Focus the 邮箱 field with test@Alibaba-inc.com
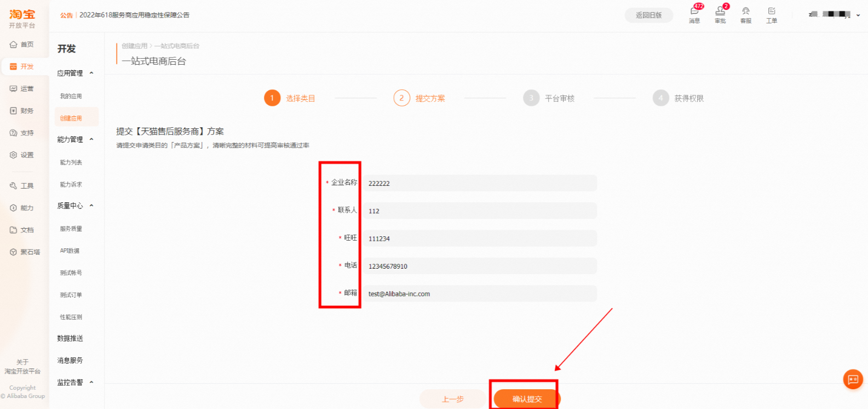Image resolution: width=868 pixels, height=409 pixels. tap(480, 294)
